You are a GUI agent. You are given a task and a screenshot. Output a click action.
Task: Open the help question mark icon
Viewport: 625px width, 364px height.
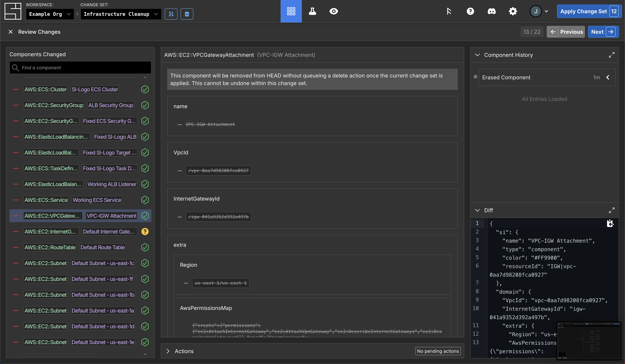pyautogui.click(x=470, y=11)
